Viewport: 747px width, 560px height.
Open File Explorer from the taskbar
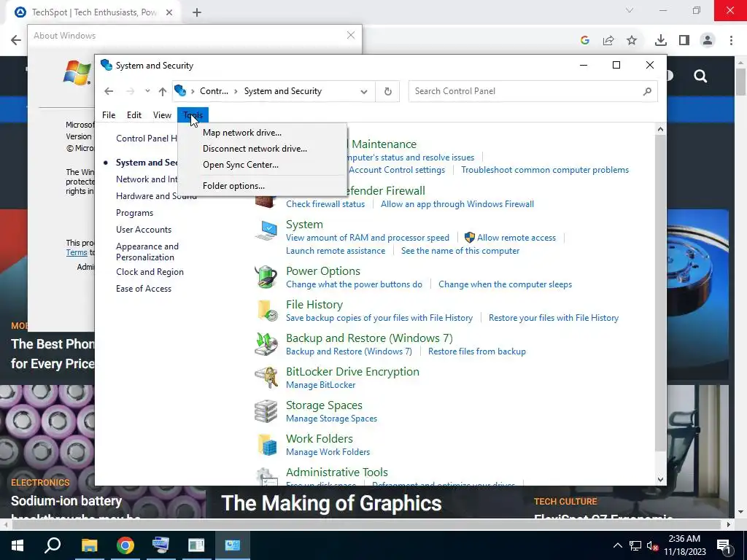coord(89,545)
